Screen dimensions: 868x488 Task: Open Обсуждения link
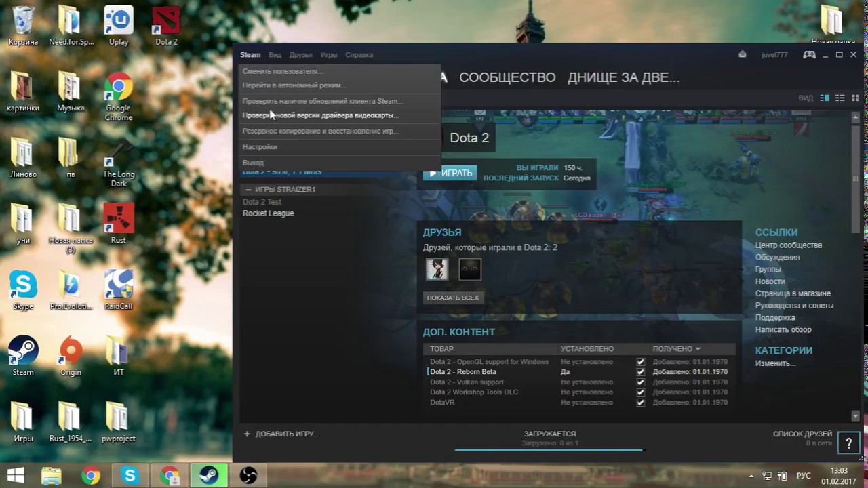(777, 258)
